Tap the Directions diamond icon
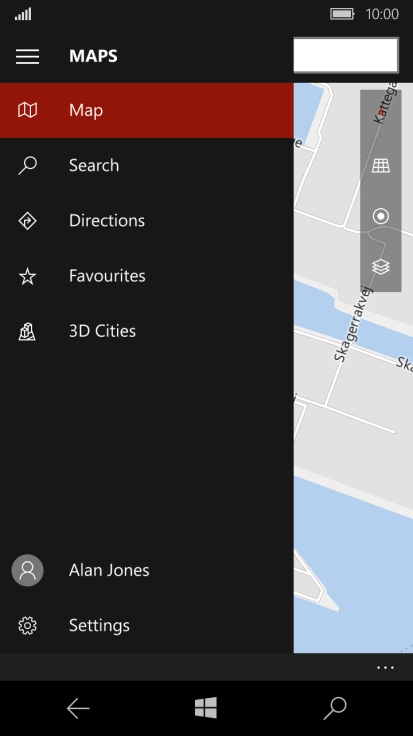Viewport: 413px width, 736px height. pos(27,221)
